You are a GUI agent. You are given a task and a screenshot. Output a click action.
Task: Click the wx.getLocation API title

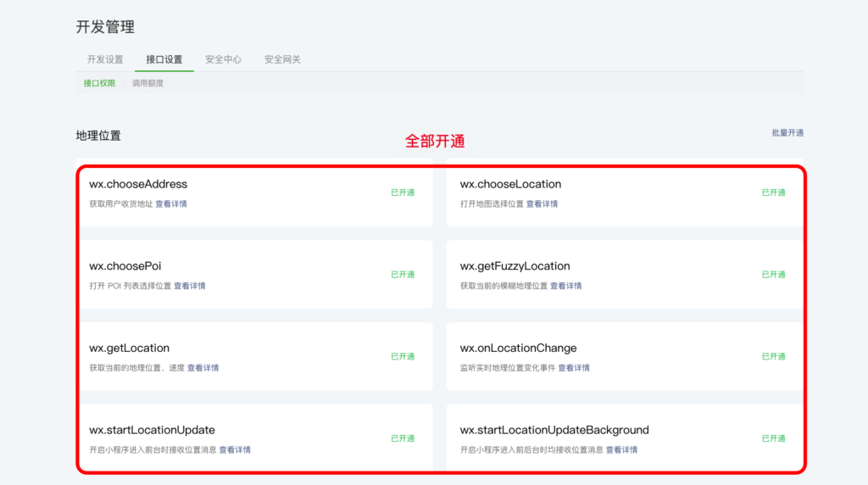pos(129,348)
